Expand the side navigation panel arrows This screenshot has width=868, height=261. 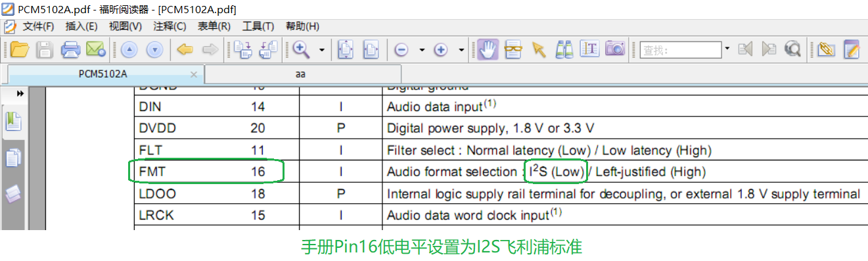pos(20,93)
